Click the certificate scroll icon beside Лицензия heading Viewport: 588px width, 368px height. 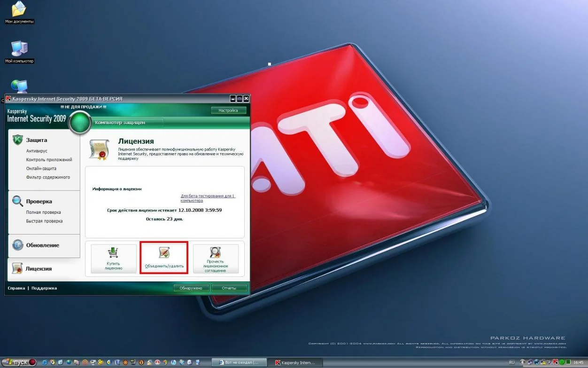99,149
